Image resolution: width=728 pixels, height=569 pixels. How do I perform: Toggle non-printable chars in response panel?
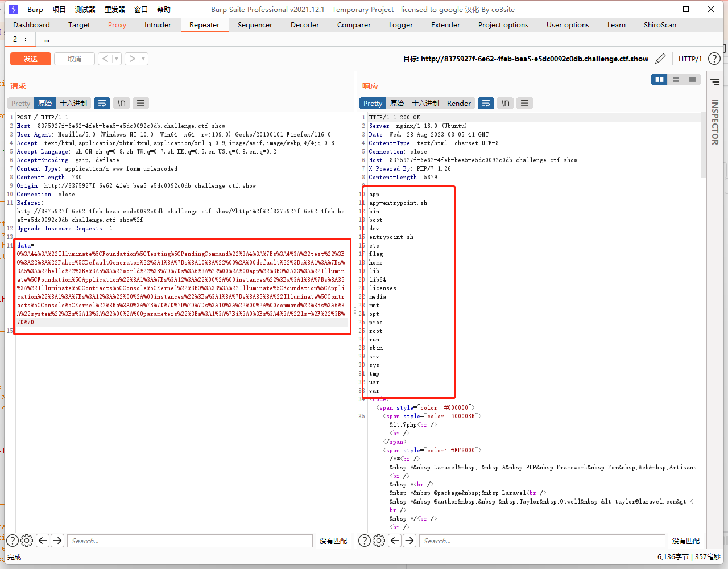pyautogui.click(x=505, y=103)
